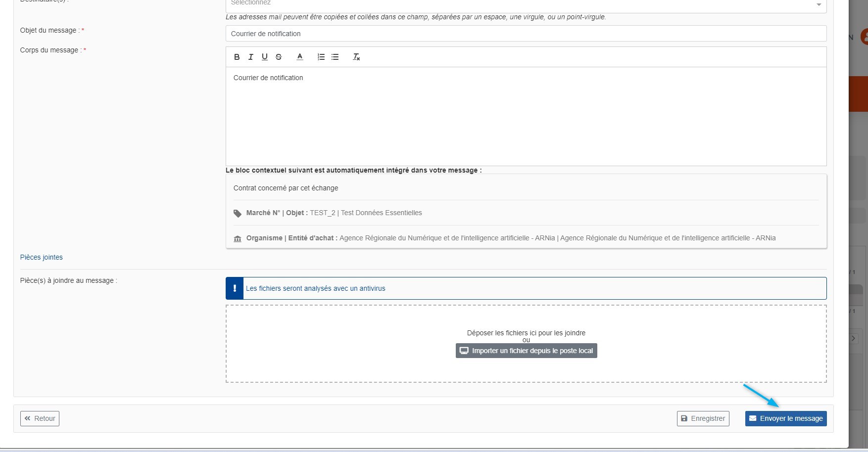The image size is (868, 452).
Task: Insert a numbered list
Action: [x=321, y=57]
